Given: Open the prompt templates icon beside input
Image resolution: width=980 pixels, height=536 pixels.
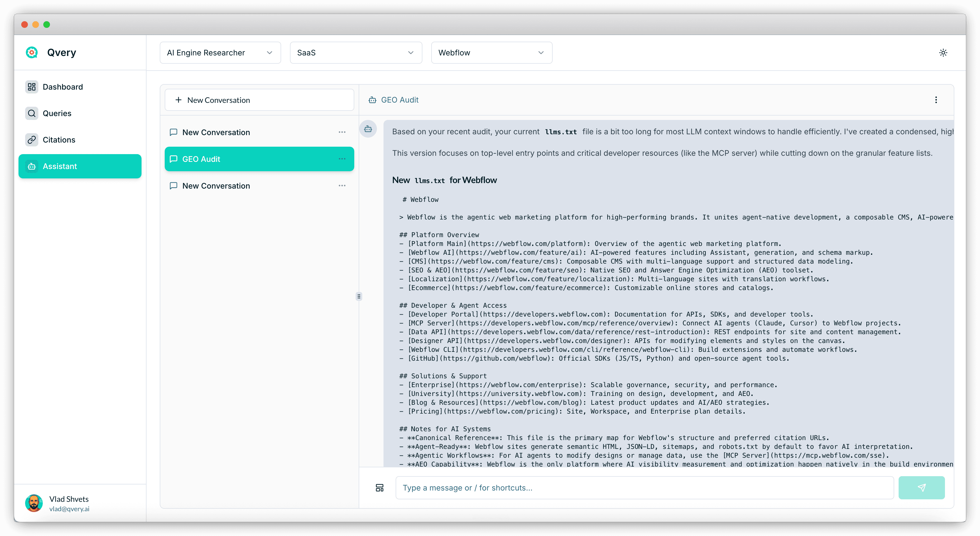Looking at the screenshot, I should coord(379,488).
